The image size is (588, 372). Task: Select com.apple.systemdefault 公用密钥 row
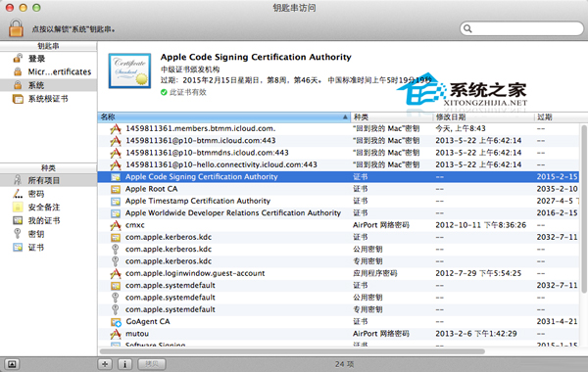(x=338, y=298)
